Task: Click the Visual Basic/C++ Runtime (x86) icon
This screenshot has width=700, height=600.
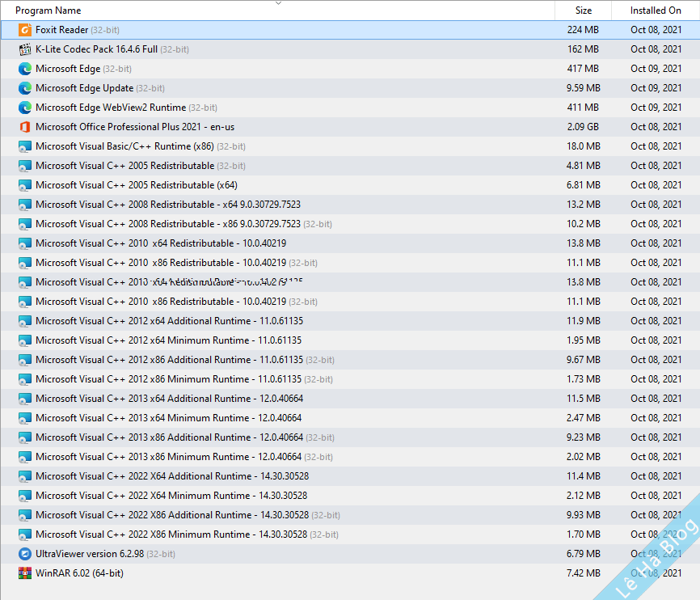Action: click(25, 146)
